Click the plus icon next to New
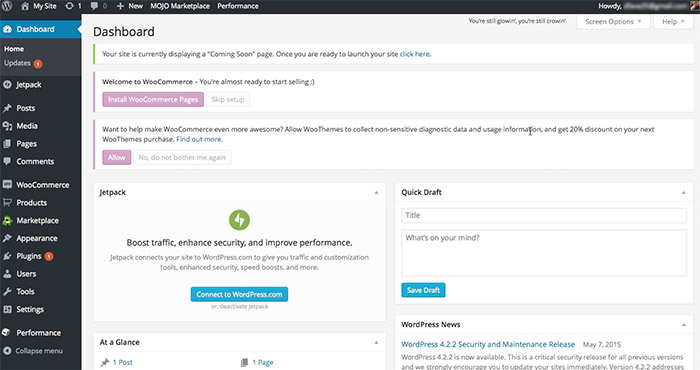The height and width of the screenshot is (370, 700). click(x=120, y=6)
